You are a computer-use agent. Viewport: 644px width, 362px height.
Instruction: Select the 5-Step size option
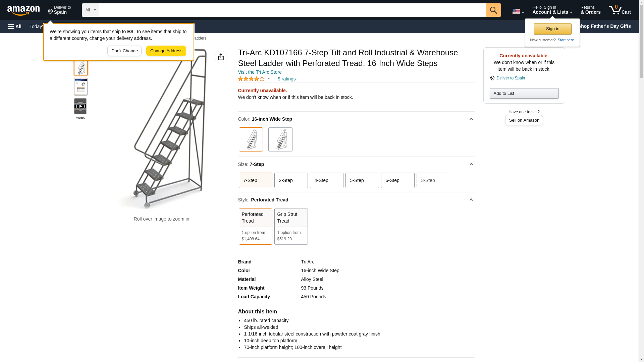pos(362,180)
